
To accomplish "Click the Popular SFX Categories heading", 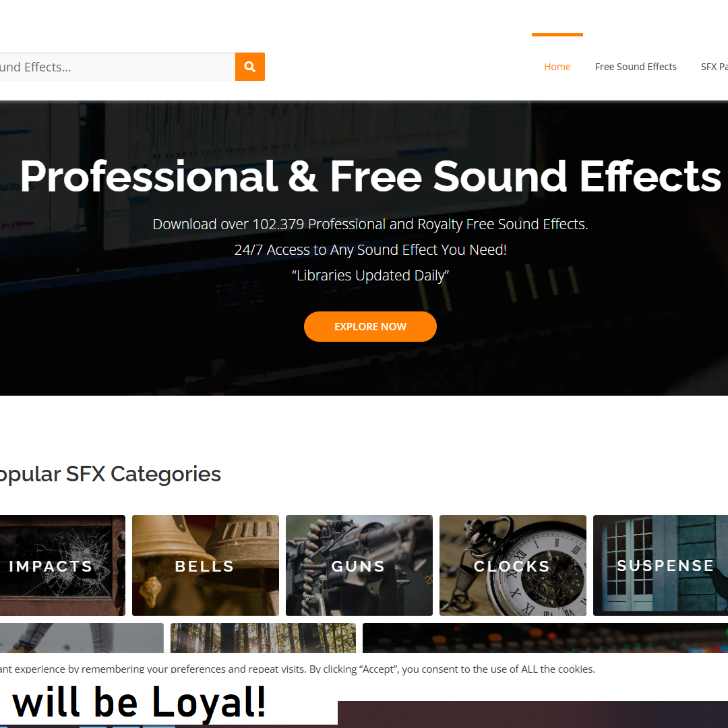I will coord(110,474).
